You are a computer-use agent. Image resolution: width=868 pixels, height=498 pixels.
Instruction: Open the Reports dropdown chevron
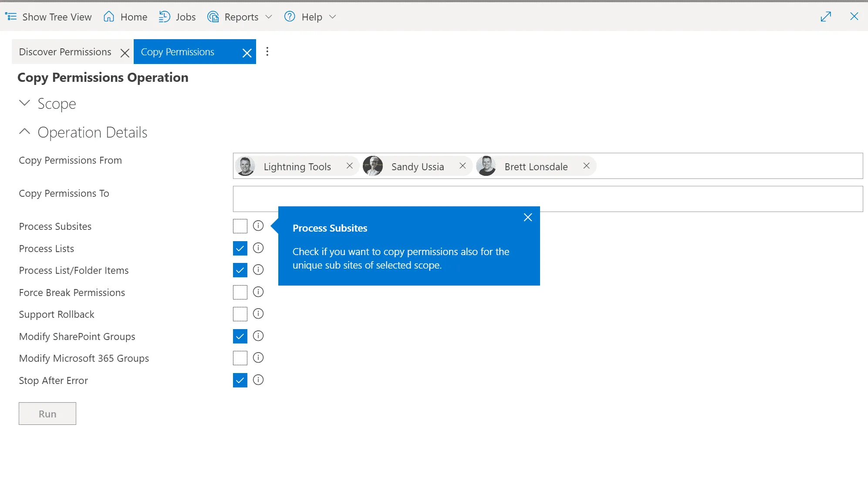point(270,17)
